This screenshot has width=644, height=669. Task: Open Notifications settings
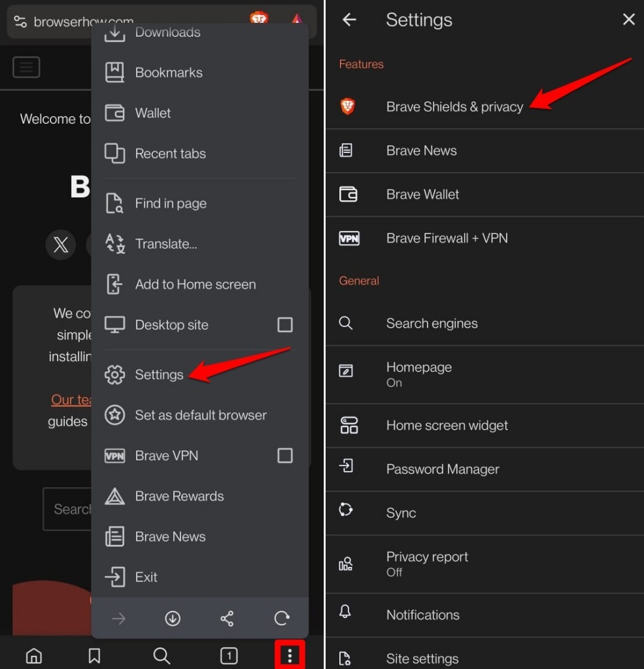[x=485, y=615]
